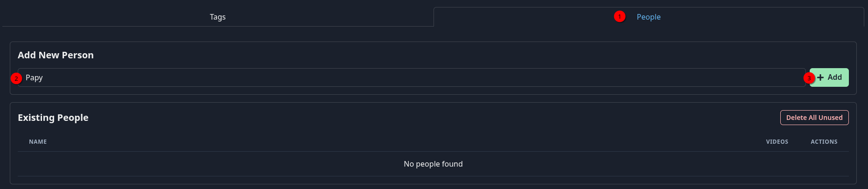Click the red step marker numbered 2
868x189 pixels.
(x=16, y=78)
